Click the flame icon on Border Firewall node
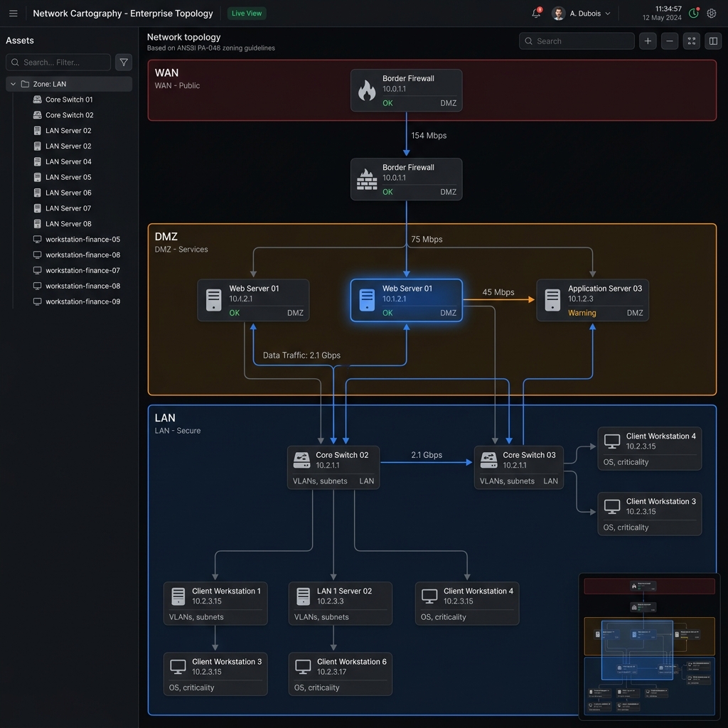Image resolution: width=728 pixels, height=728 pixels. point(367,90)
